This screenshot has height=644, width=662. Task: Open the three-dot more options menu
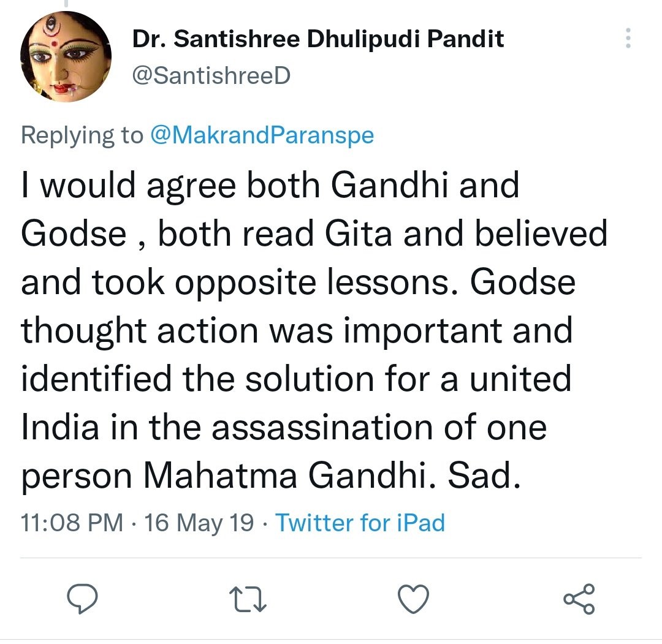[628, 39]
